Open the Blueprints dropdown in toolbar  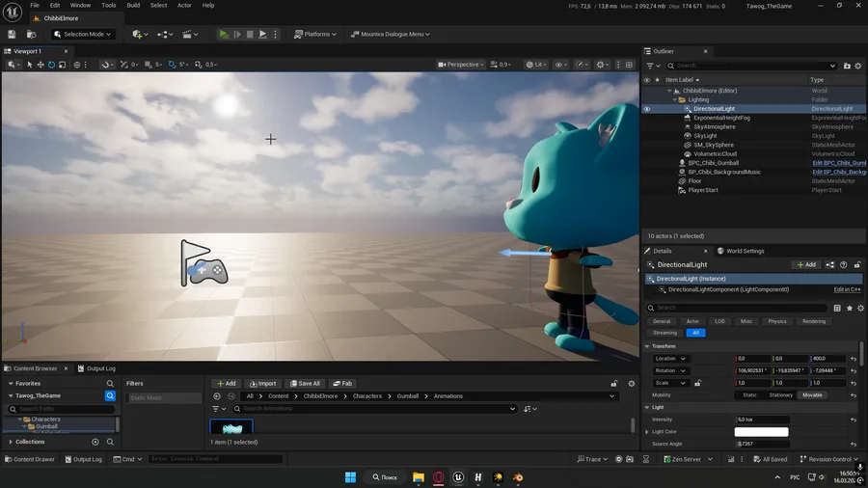[164, 35]
